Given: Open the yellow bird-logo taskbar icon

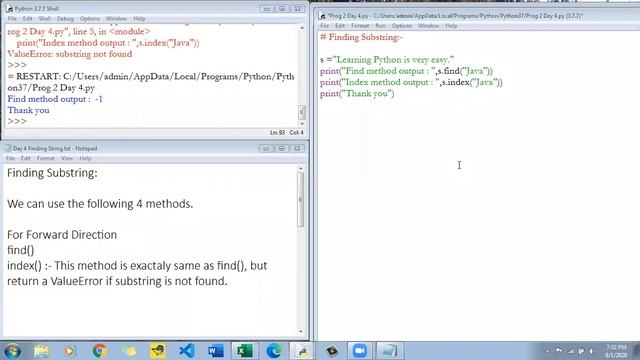Looking at the screenshot, I should (x=158, y=351).
